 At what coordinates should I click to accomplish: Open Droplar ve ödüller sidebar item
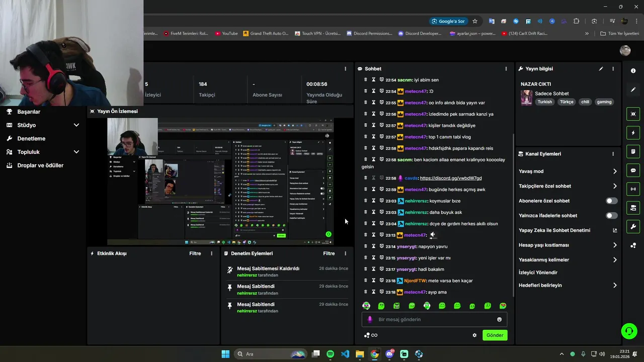click(x=40, y=165)
